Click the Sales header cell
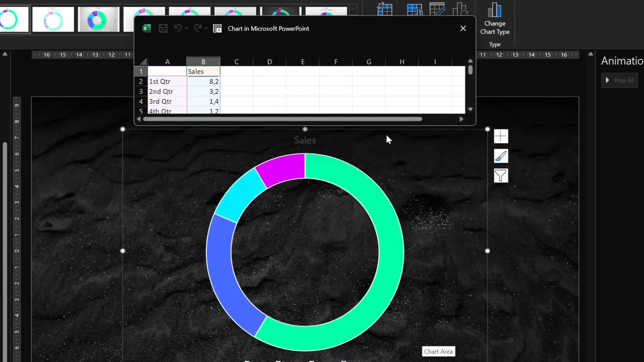 tap(203, 71)
